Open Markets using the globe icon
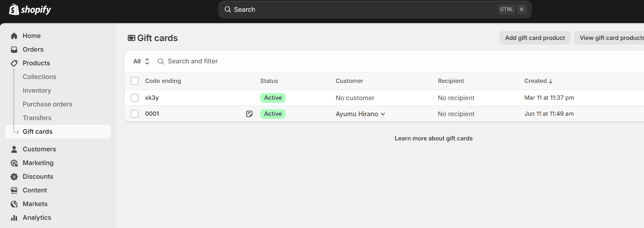644x228 pixels. point(14,204)
